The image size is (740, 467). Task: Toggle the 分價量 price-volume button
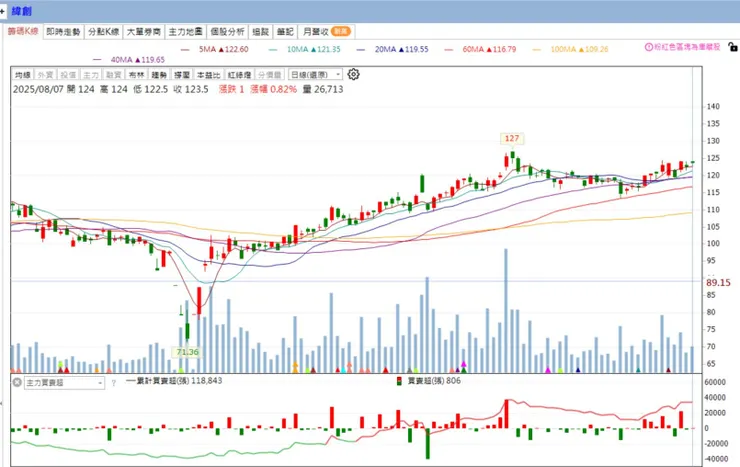coord(270,75)
